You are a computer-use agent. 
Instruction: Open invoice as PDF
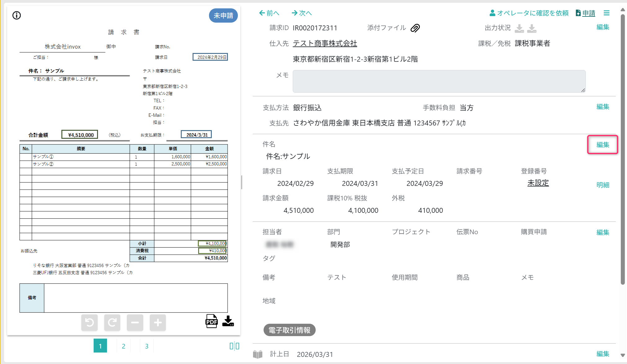click(211, 321)
